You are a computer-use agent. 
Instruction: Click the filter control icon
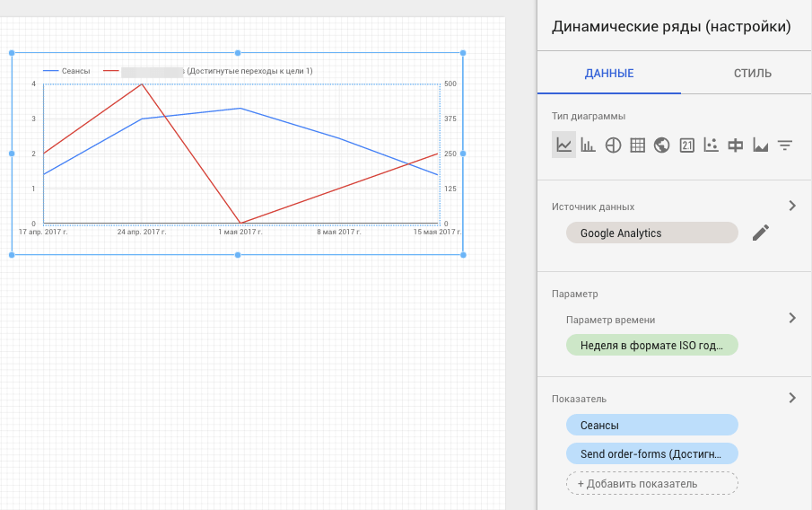tap(785, 145)
